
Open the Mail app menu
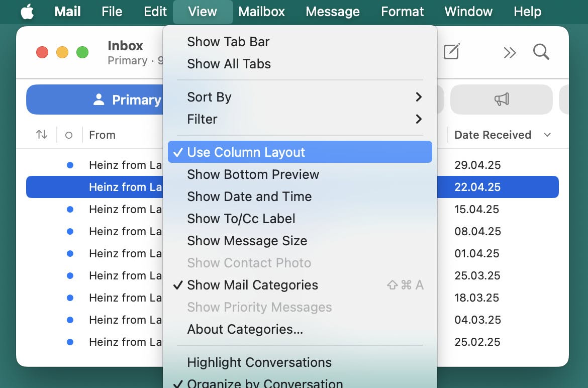[67, 12]
